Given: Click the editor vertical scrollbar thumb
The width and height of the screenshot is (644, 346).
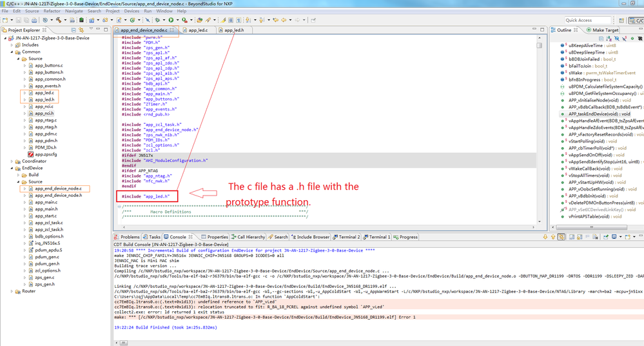Looking at the screenshot, I should (540, 46).
